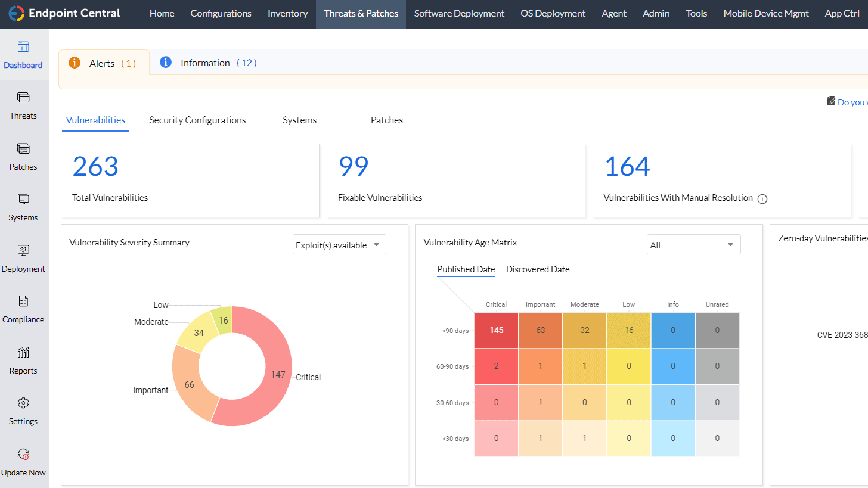Viewport: 868px width, 488px height.
Task: Click the Endpoint Central logo
Action: [64, 13]
